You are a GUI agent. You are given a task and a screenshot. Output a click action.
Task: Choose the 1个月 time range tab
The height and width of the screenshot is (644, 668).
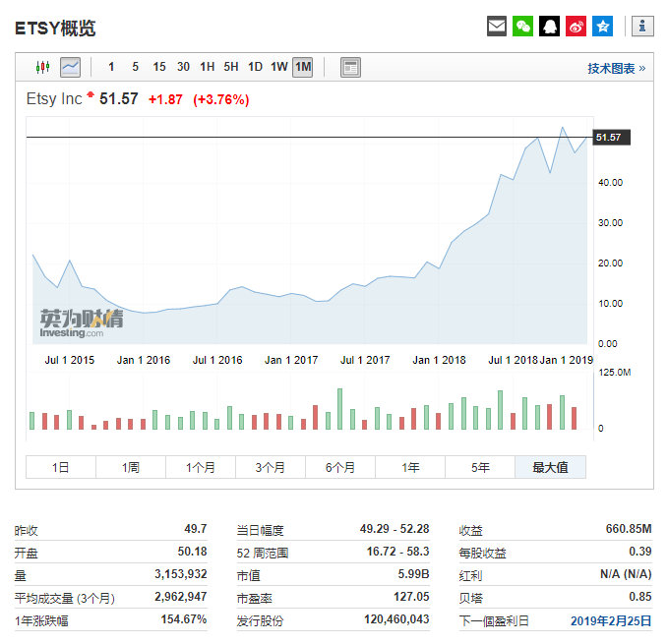tap(201, 467)
